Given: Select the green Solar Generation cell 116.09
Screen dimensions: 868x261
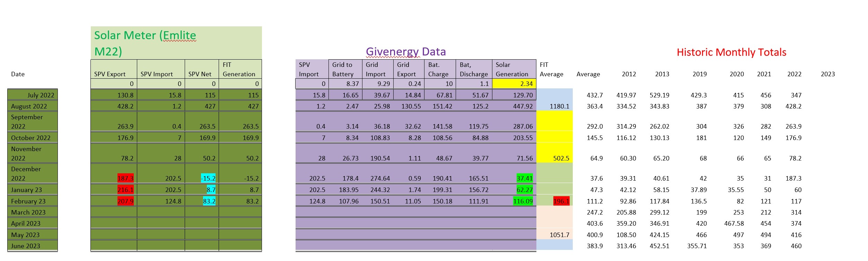Looking at the screenshot, I should click(523, 201).
